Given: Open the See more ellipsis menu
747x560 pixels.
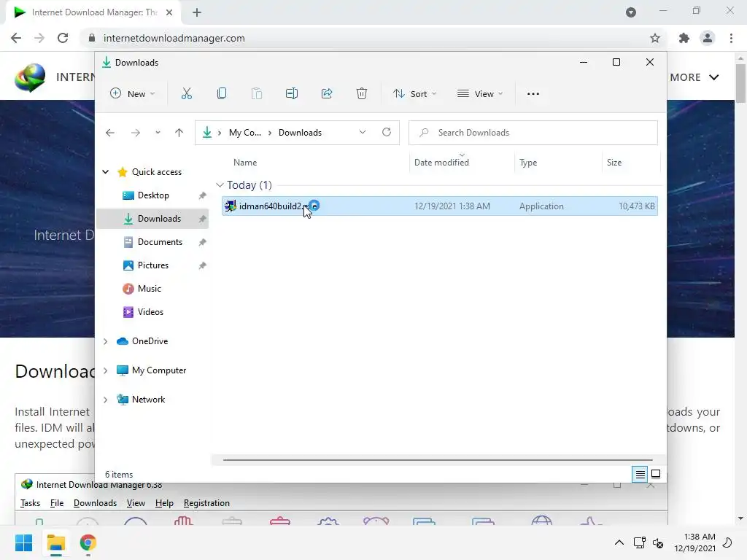Looking at the screenshot, I should point(533,94).
